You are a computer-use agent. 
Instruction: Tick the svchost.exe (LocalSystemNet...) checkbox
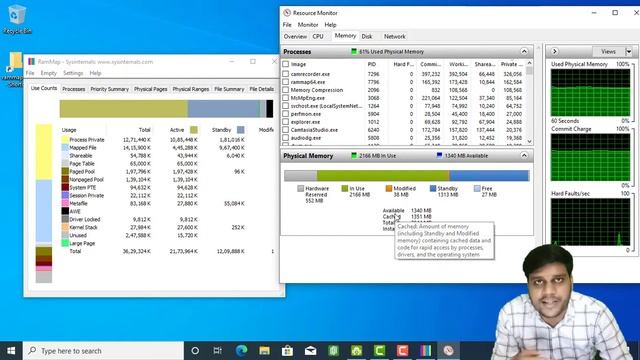pyautogui.click(x=286, y=106)
